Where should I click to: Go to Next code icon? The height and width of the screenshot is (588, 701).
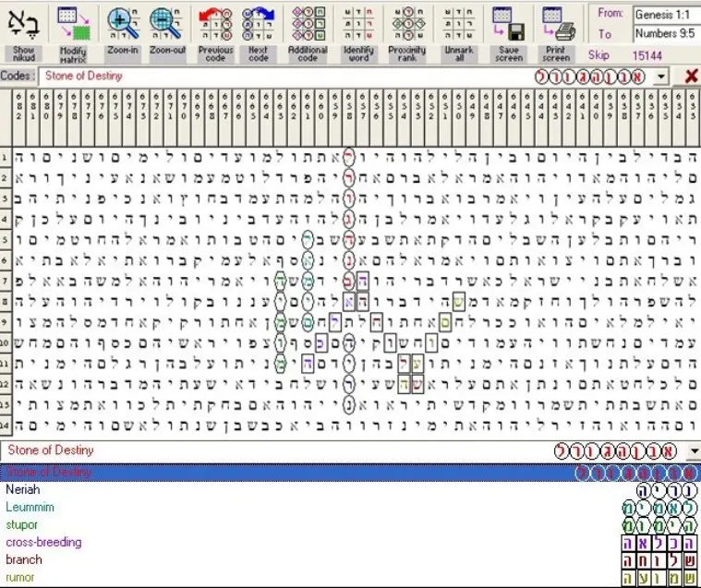tap(259, 23)
